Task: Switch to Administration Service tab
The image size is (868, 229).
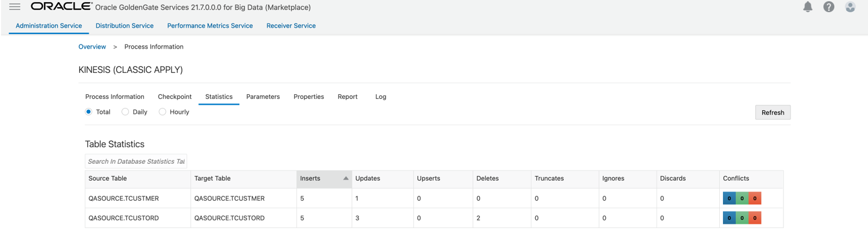Action: pyautogui.click(x=49, y=26)
